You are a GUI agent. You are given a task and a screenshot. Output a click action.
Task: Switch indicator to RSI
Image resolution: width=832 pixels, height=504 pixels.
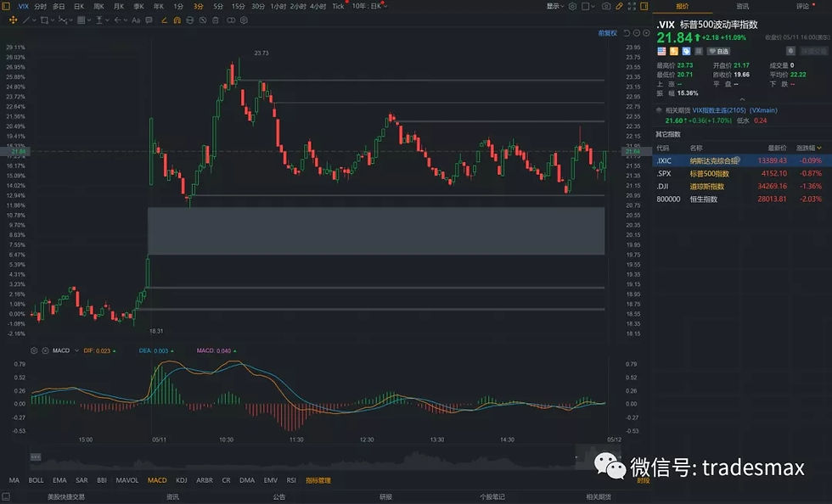[x=291, y=480]
